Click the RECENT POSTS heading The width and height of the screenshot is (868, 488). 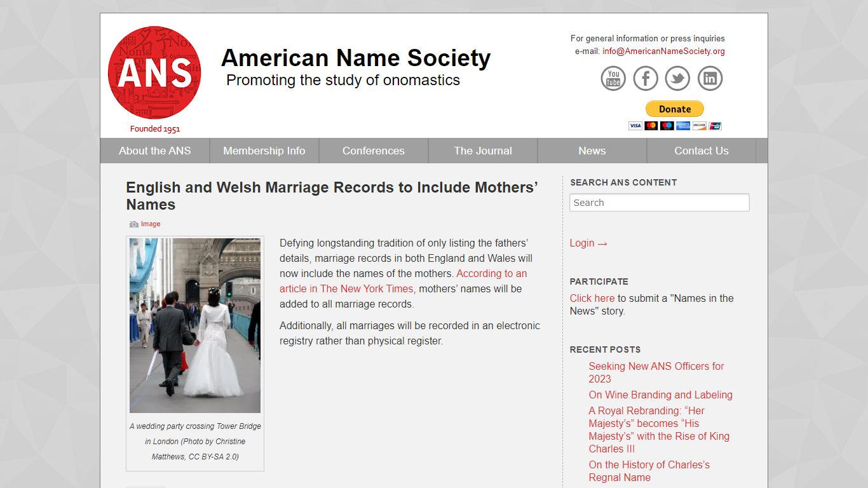coord(605,349)
